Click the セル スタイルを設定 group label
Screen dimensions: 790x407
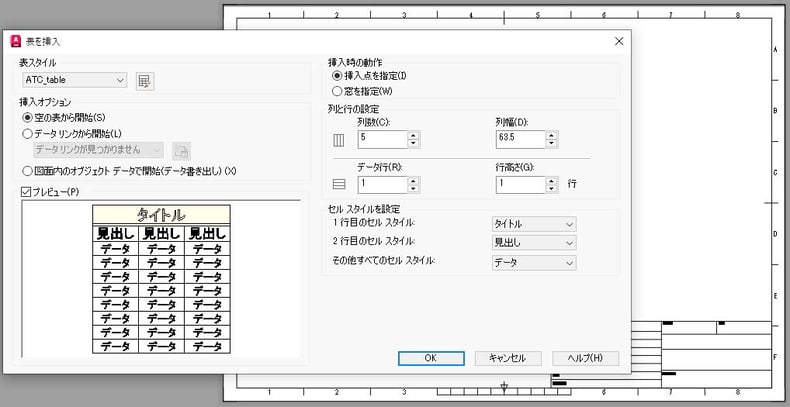(x=364, y=209)
